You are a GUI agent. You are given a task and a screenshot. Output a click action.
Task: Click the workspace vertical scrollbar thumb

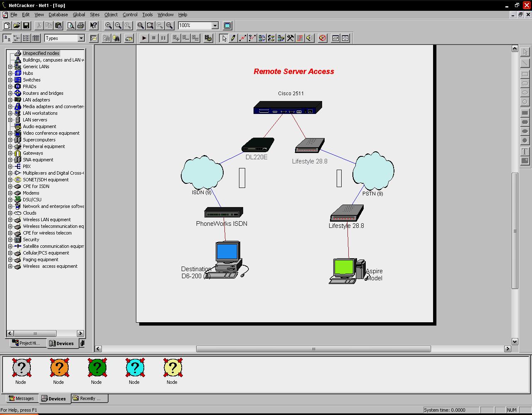[515, 230]
